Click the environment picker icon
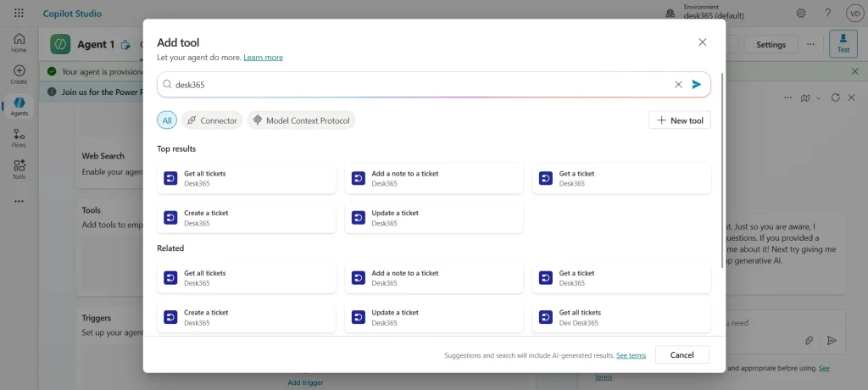 [670, 13]
